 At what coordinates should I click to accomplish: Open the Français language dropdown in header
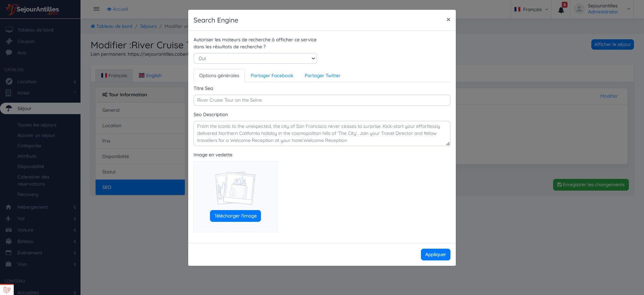point(531,9)
